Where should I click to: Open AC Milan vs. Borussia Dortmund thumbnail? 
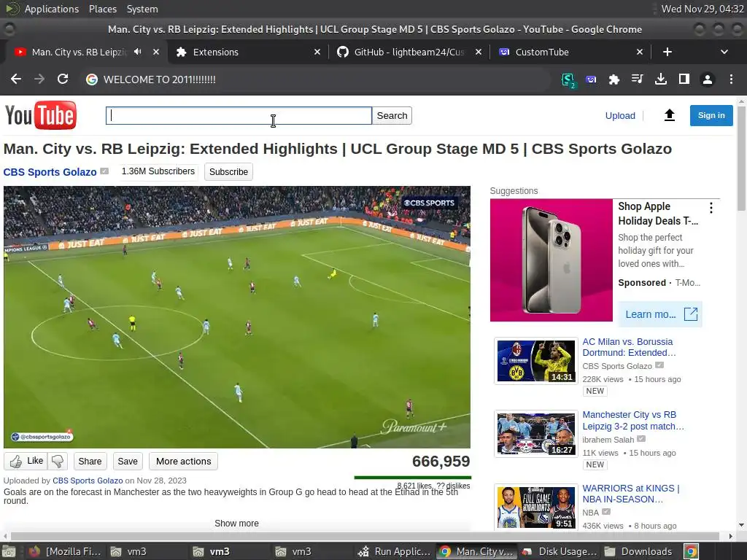coord(536,360)
